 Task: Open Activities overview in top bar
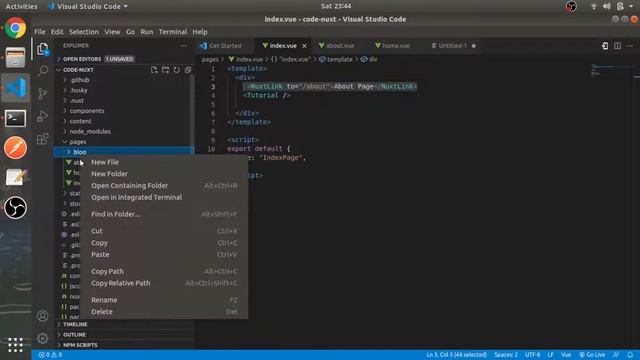(21, 6)
